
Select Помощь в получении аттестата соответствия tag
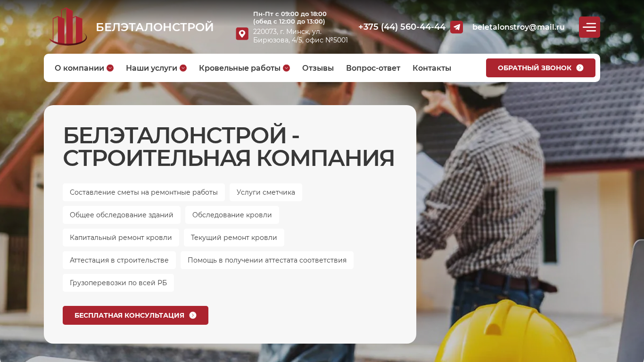point(267,260)
